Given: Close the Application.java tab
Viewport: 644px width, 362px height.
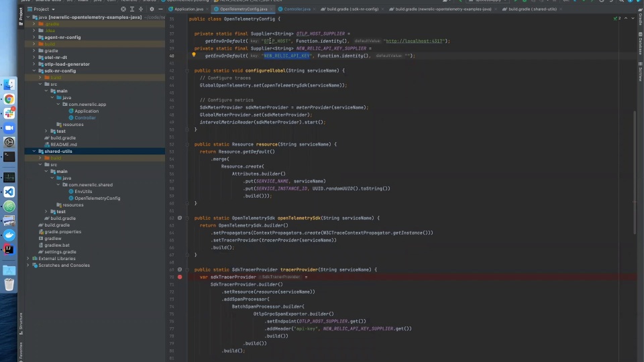Looking at the screenshot, I should [x=207, y=9].
